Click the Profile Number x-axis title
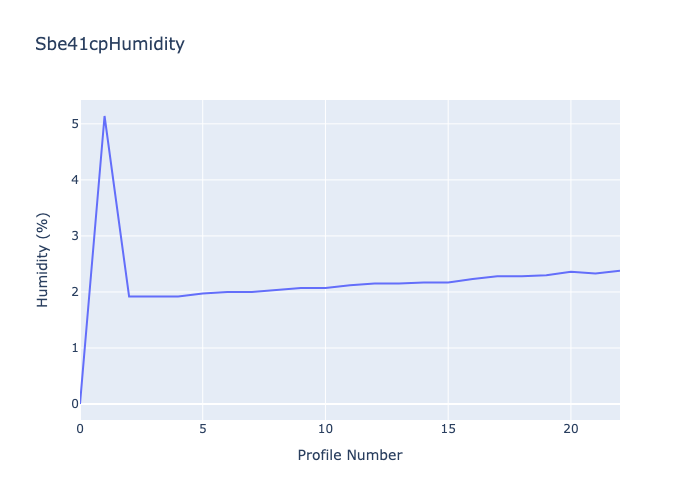700x500 pixels. [x=350, y=455]
